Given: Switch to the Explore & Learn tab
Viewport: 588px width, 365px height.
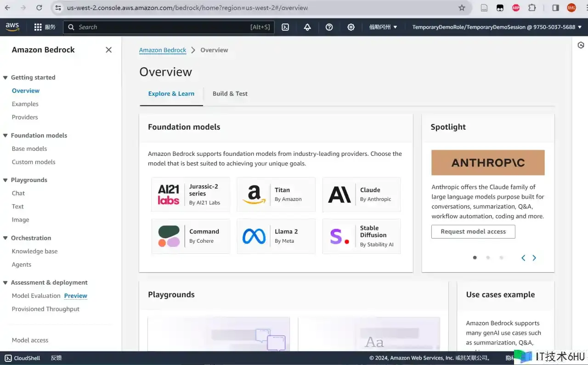Looking at the screenshot, I should click(171, 94).
